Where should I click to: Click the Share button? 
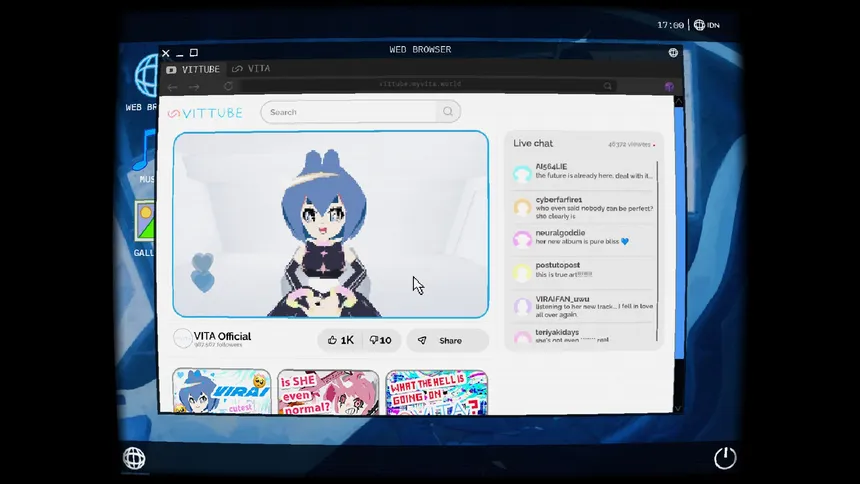point(448,341)
